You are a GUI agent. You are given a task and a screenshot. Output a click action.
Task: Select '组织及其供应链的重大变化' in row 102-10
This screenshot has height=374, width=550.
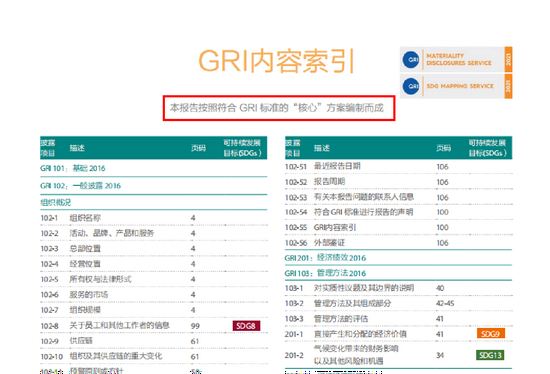pos(116,356)
